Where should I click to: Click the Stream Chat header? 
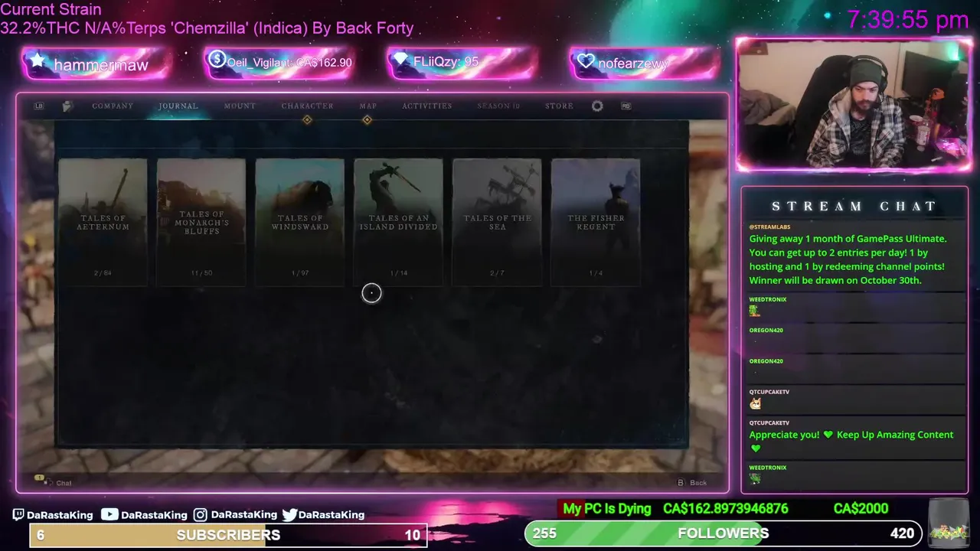854,206
